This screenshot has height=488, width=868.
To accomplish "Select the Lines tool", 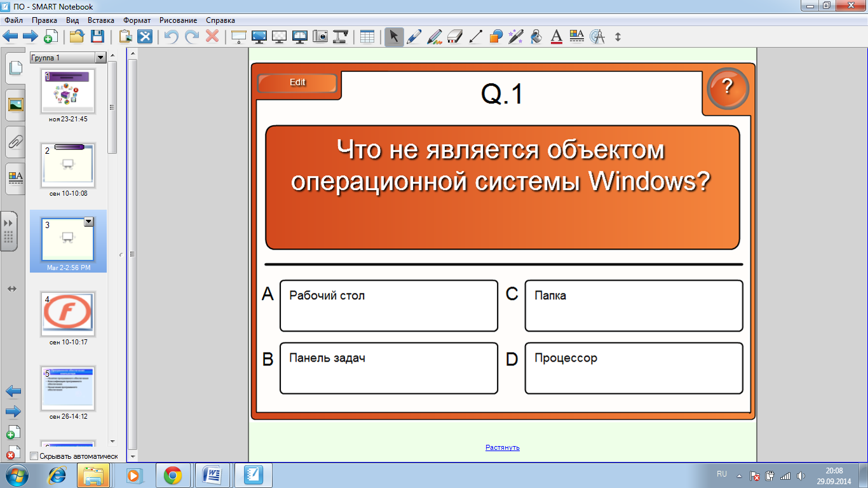I will click(x=475, y=36).
